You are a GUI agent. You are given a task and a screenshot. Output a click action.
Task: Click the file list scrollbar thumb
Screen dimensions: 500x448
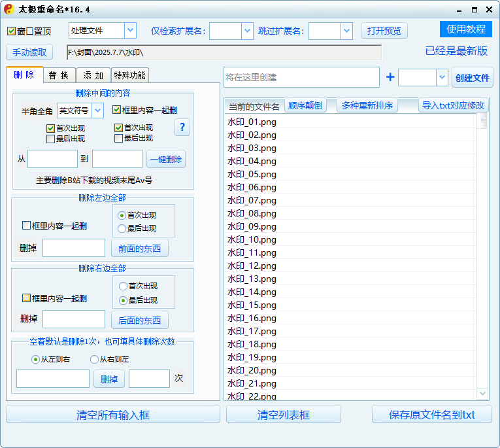coord(483,120)
